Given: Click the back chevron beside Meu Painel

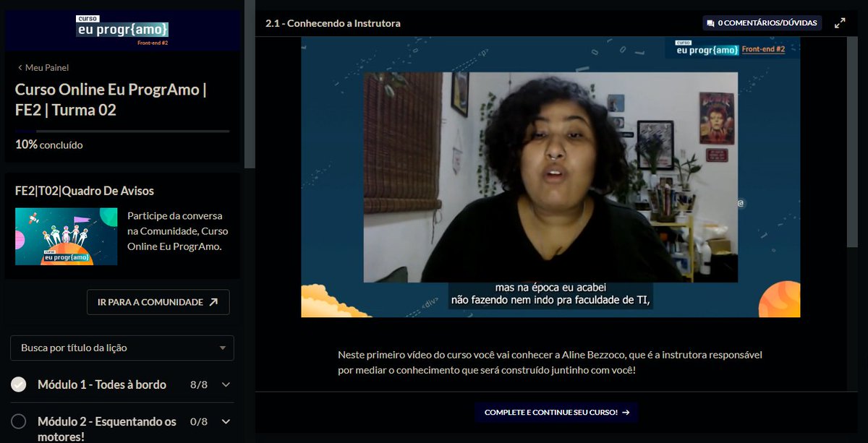Looking at the screenshot, I should coord(20,66).
